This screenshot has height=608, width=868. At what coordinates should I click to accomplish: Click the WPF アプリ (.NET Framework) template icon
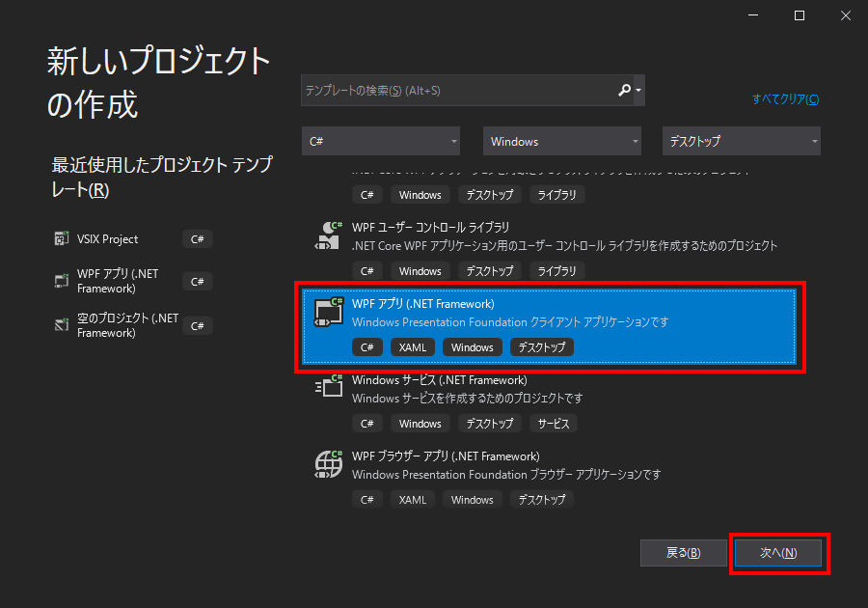point(328,313)
